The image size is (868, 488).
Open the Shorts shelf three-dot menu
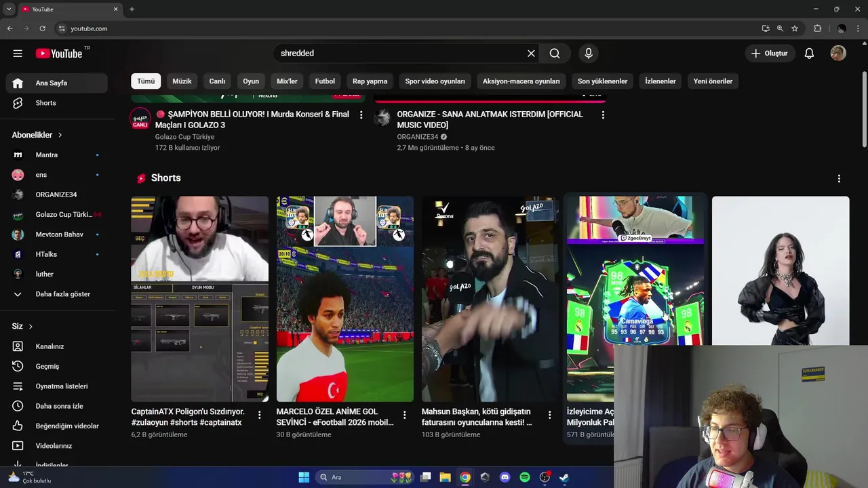point(839,178)
